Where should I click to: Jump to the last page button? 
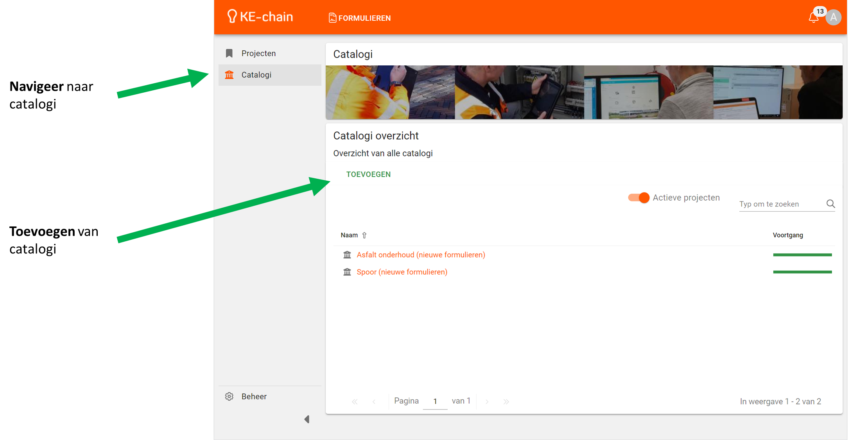(506, 402)
